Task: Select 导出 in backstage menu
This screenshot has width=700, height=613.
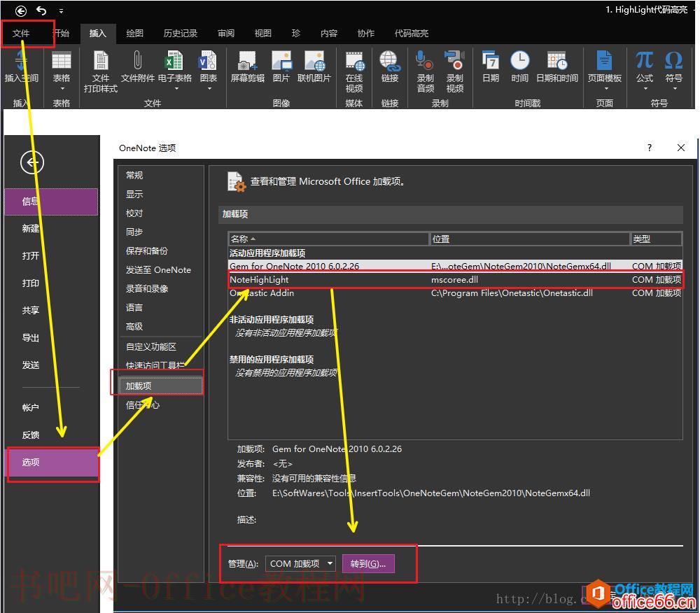Action: (30, 338)
